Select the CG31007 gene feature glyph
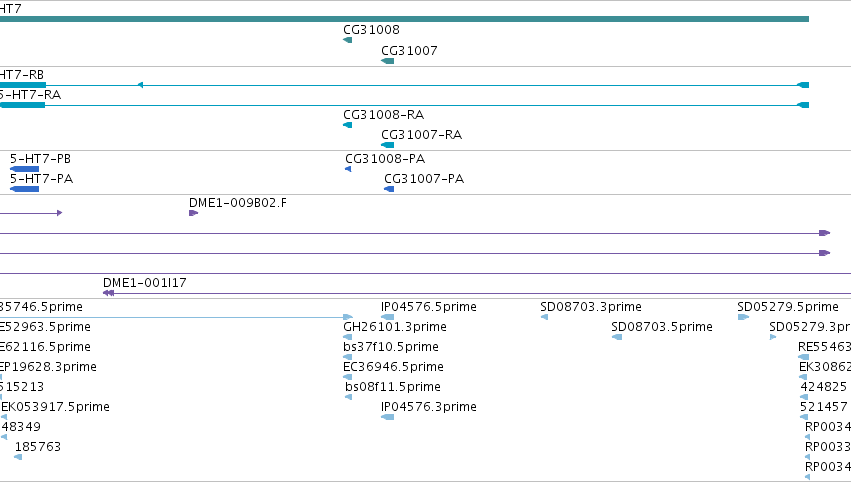 click(388, 61)
